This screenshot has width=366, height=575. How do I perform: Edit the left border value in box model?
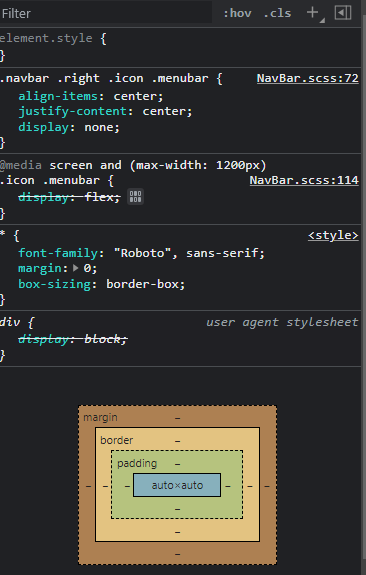pos(105,486)
